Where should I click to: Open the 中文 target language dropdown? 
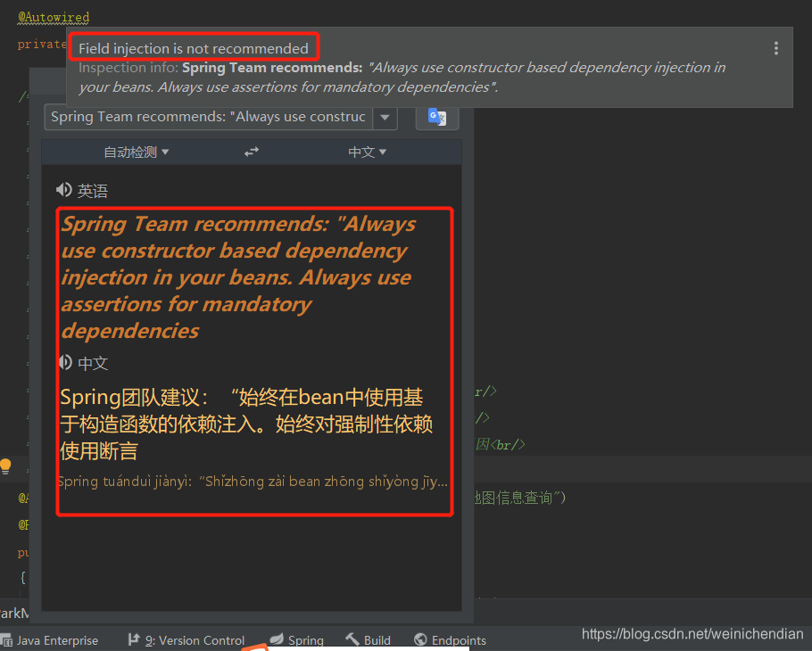367,152
